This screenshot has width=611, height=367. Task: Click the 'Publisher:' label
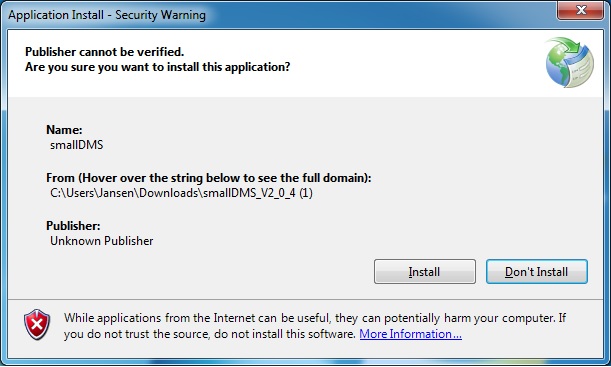[x=73, y=226]
